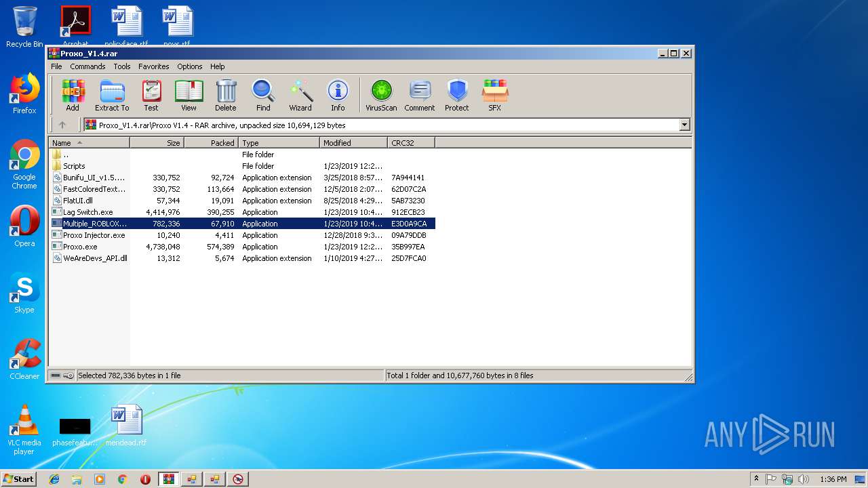Open CCleaner desktop shortcut
868x488 pixels.
(24, 359)
